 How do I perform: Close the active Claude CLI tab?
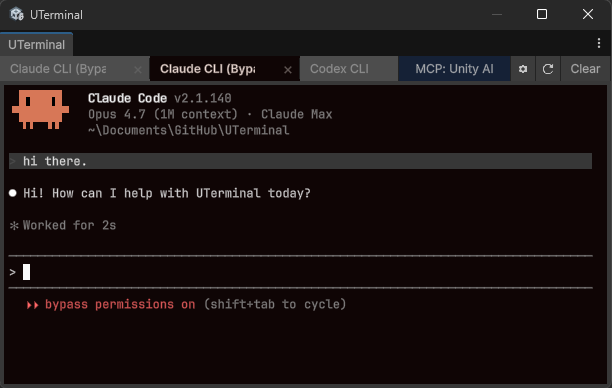click(x=288, y=70)
